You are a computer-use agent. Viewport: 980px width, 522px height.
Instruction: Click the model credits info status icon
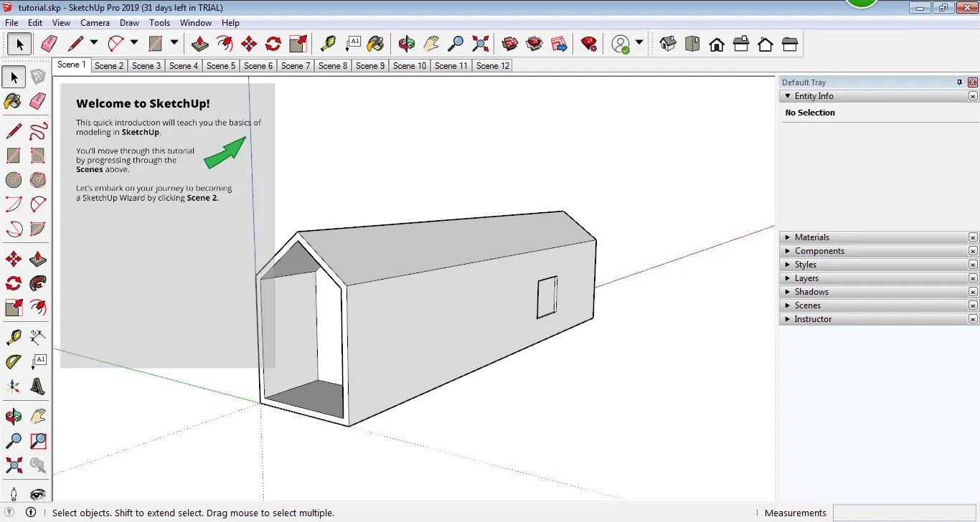pyautogui.click(x=31, y=512)
